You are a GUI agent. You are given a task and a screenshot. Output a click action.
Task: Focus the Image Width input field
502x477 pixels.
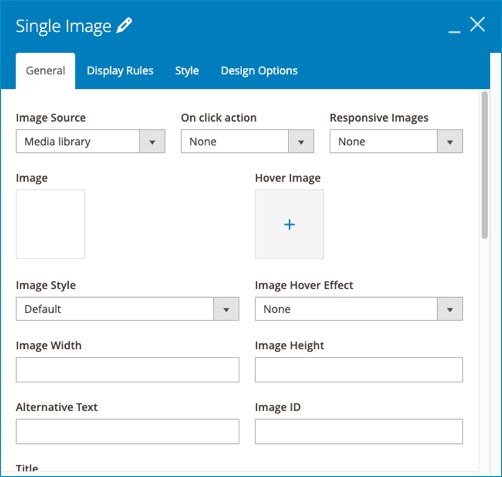coord(127,370)
